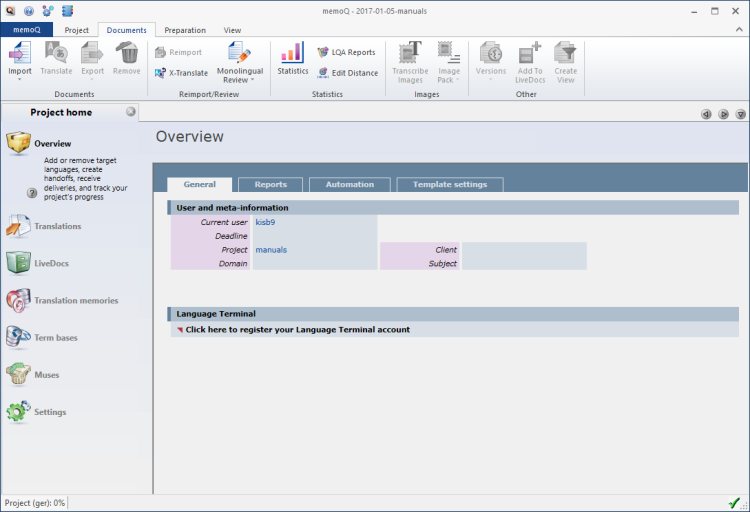Viewport: 750px width, 512px height.
Task: Click the current user kisb9 value
Action: [265, 222]
